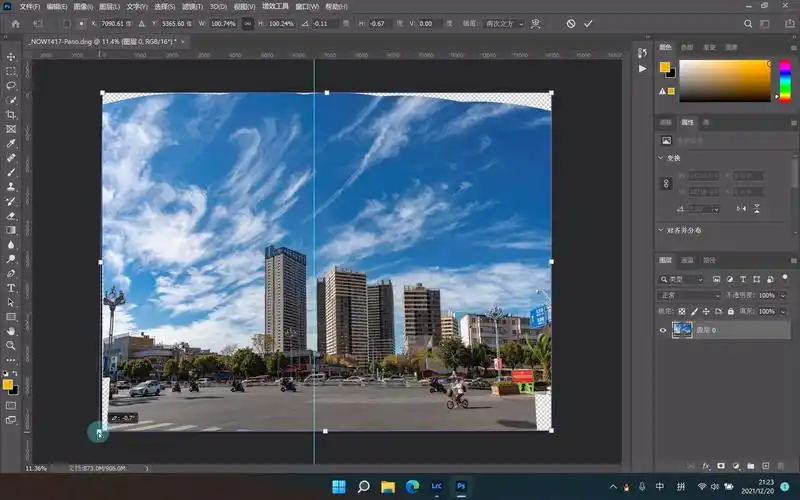This screenshot has width=800, height=500.
Task: Collapse the Transform section in Properties
Action: (661, 158)
